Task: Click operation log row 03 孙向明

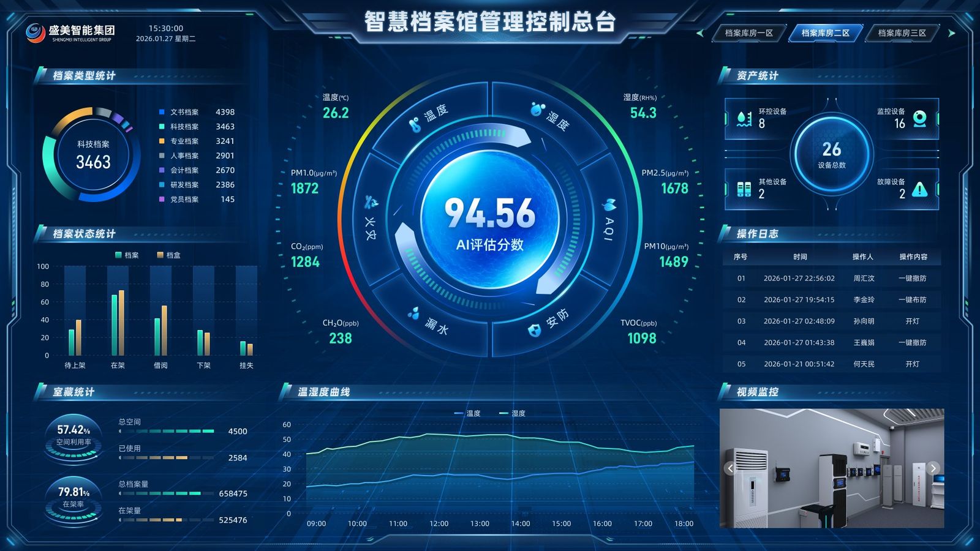Action: coord(832,321)
